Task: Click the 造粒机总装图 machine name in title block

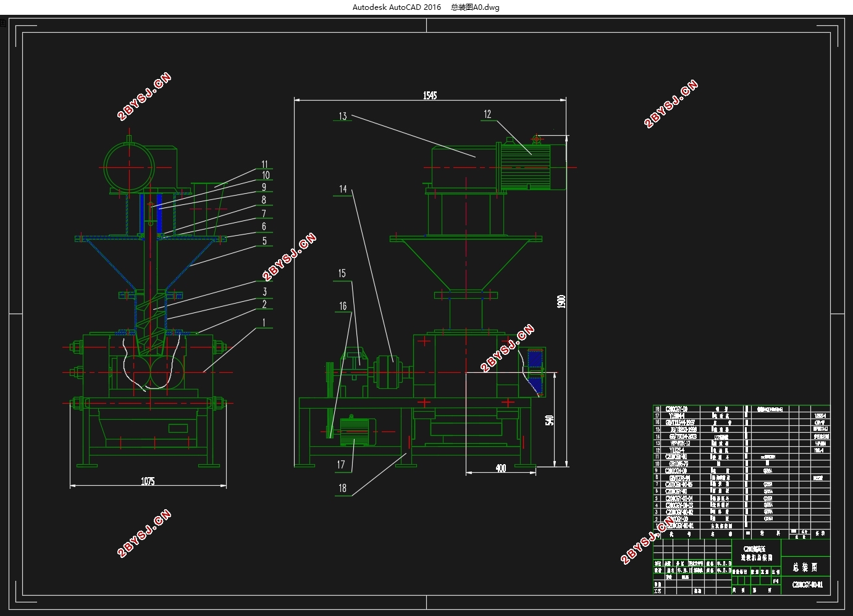Action: click(x=757, y=557)
